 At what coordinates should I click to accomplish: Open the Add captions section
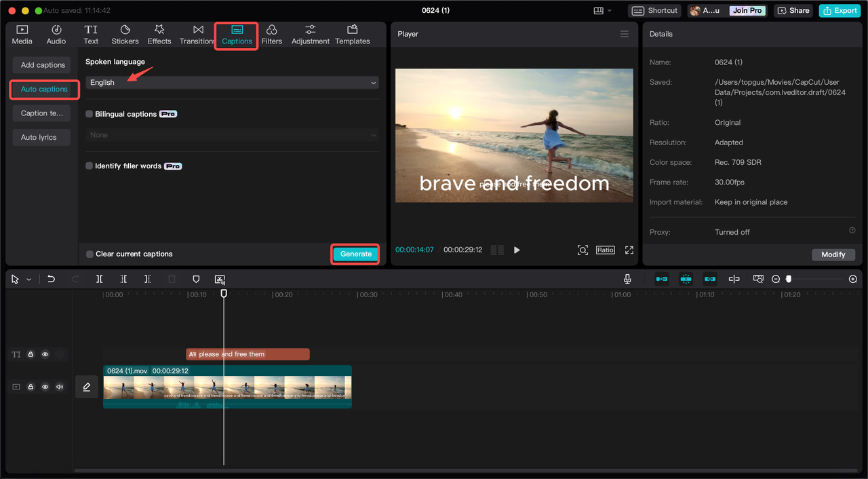click(x=42, y=65)
